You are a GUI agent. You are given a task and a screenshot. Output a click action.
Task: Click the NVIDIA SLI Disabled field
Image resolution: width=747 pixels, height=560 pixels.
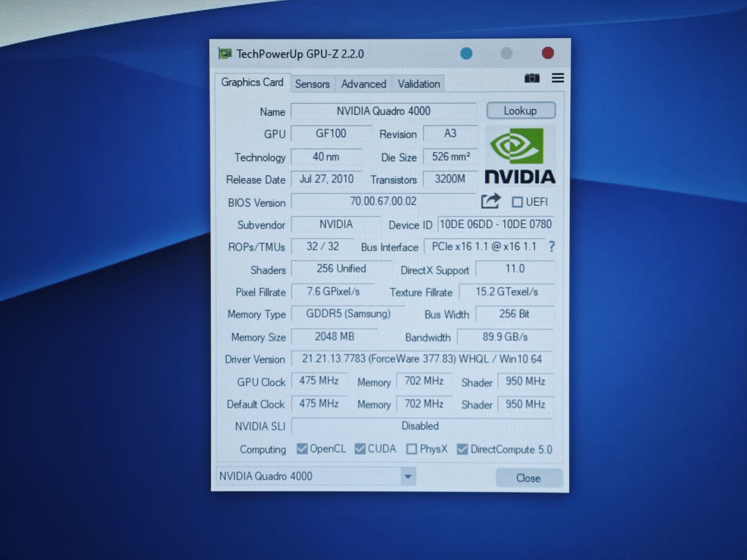pyautogui.click(x=422, y=426)
